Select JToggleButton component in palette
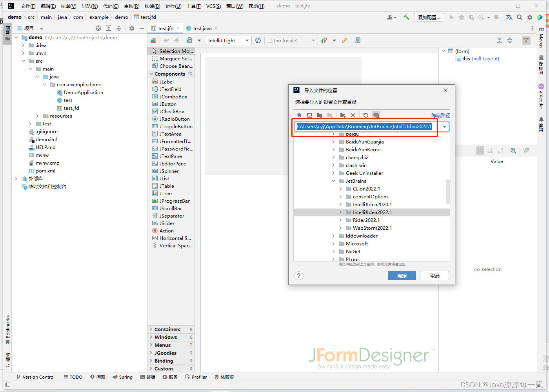Screen dimensions: 549x392 (171, 126)
